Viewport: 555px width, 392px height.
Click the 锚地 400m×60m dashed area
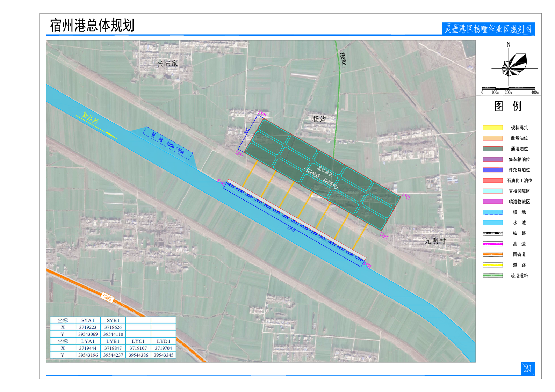(168, 143)
